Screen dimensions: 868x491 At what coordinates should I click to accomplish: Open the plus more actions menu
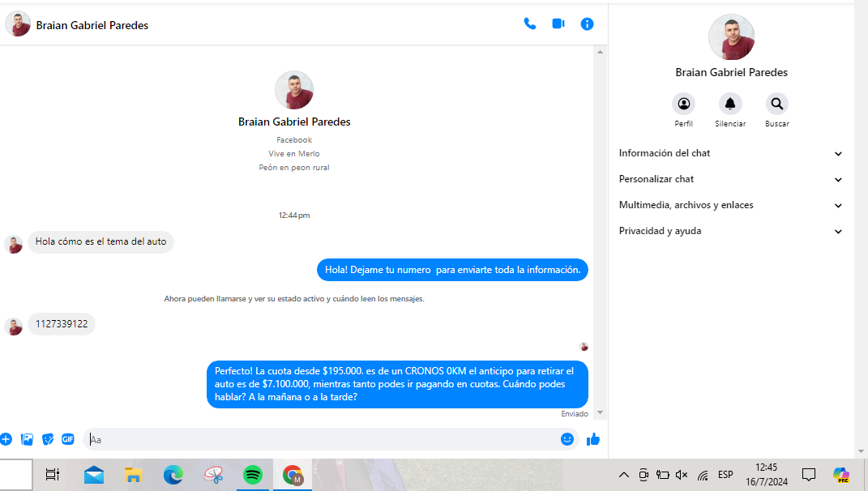point(6,439)
